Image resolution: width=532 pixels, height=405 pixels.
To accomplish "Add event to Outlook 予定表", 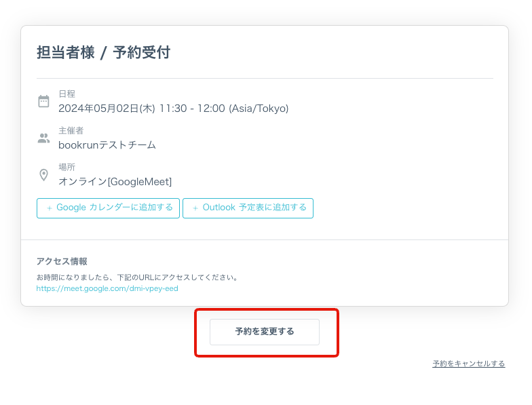I will point(248,208).
